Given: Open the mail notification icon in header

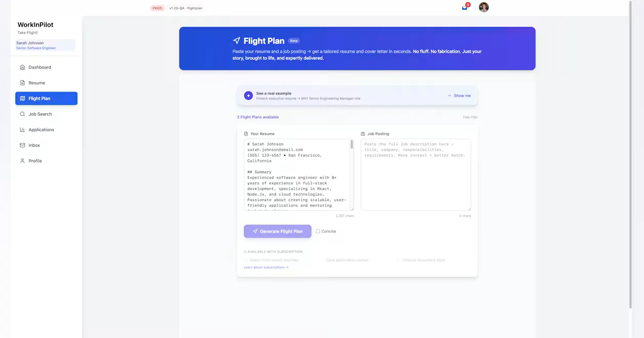Looking at the screenshot, I should [465, 8].
